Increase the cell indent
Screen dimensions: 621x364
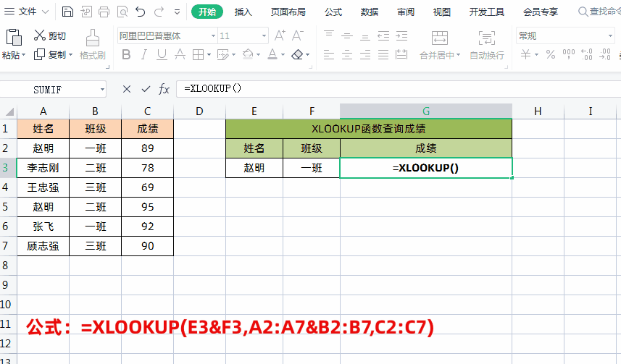tap(401, 35)
